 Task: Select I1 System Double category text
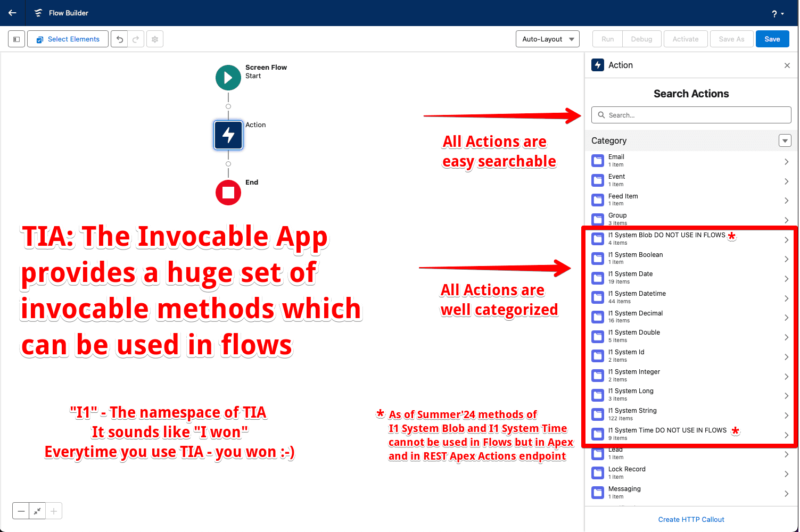634,332
